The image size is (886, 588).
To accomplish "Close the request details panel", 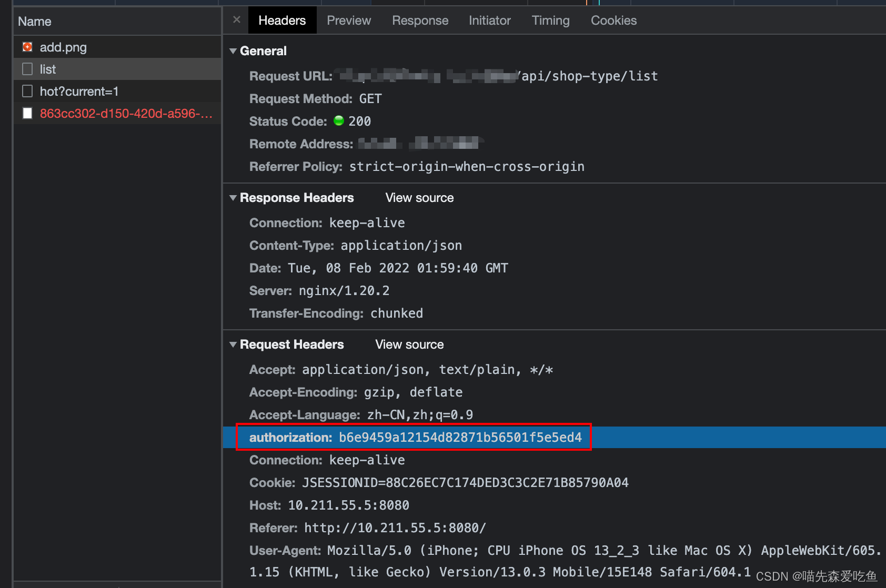I will pos(237,20).
